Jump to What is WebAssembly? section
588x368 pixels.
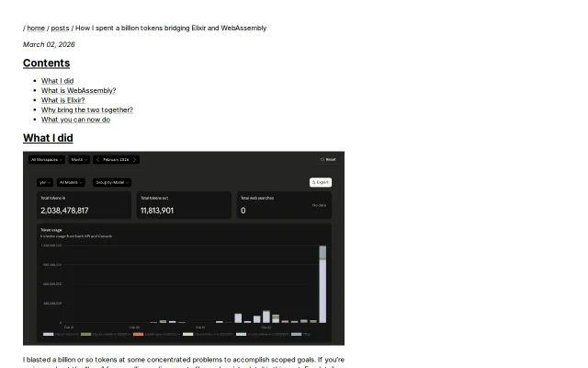pos(78,90)
